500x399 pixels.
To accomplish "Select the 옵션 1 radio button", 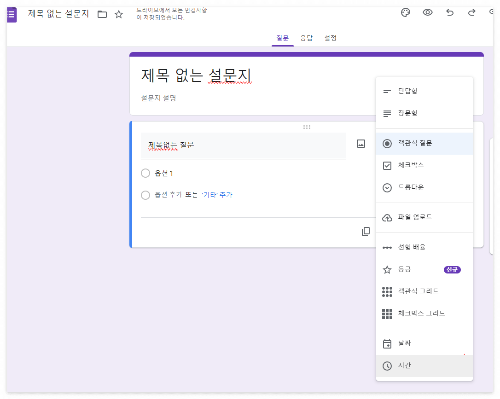I will coord(145,173).
